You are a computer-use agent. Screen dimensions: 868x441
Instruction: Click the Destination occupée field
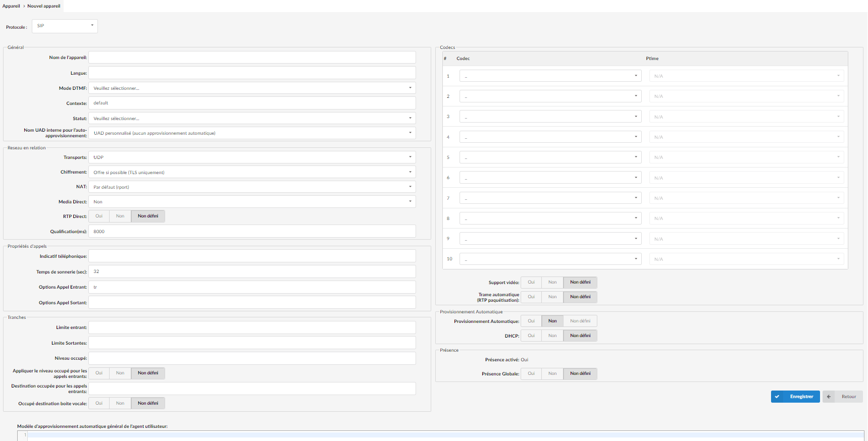[252, 389]
